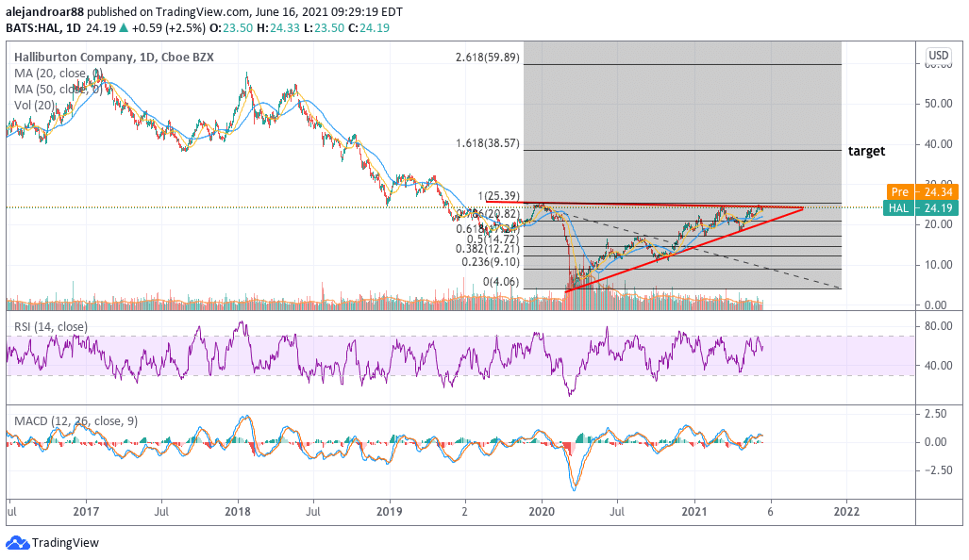Screen dimensions: 969x560
Task: Click the −2.50 MACD axis label
Action: click(936, 470)
